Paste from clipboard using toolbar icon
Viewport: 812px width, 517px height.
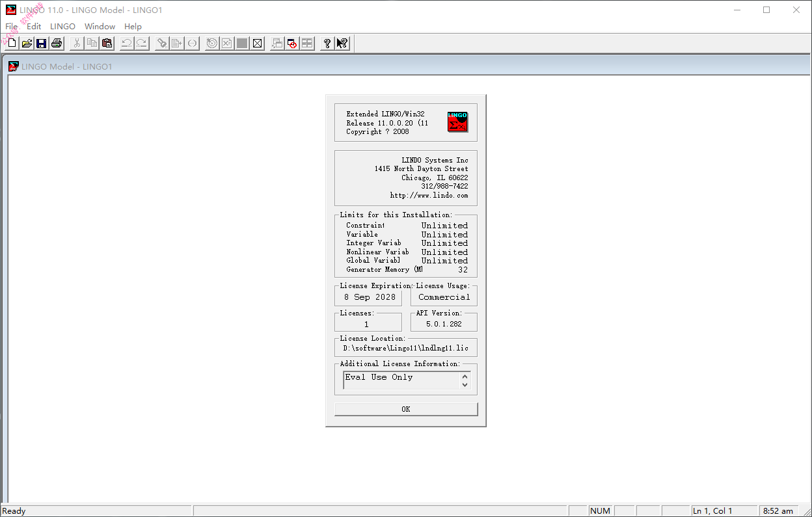107,44
